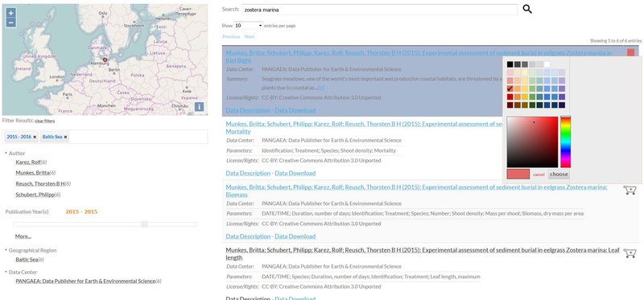This screenshot has height=300, width=644.
Task: Open Data Download for Mortality result
Action: tap(295, 173)
